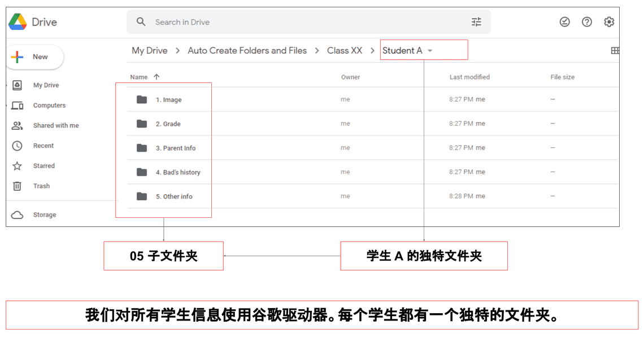Sort by the Name column header
Screen dimensions: 644x351
coord(139,77)
